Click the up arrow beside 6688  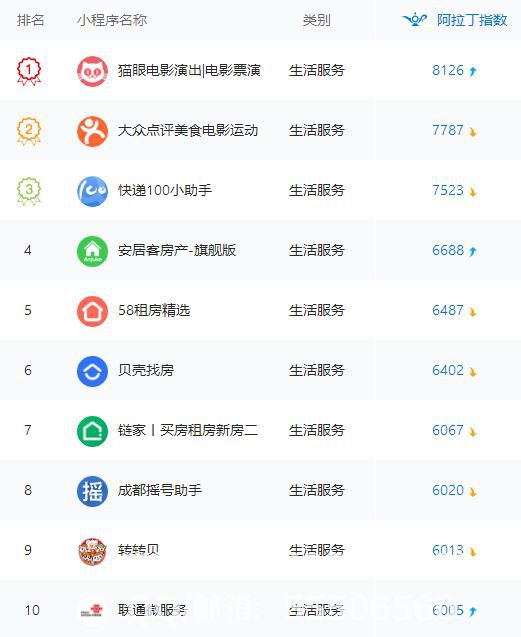pos(472,251)
